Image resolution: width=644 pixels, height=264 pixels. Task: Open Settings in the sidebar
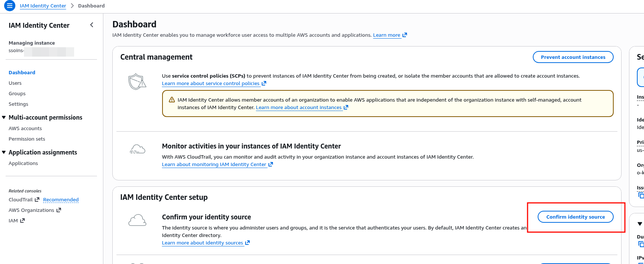pos(18,104)
